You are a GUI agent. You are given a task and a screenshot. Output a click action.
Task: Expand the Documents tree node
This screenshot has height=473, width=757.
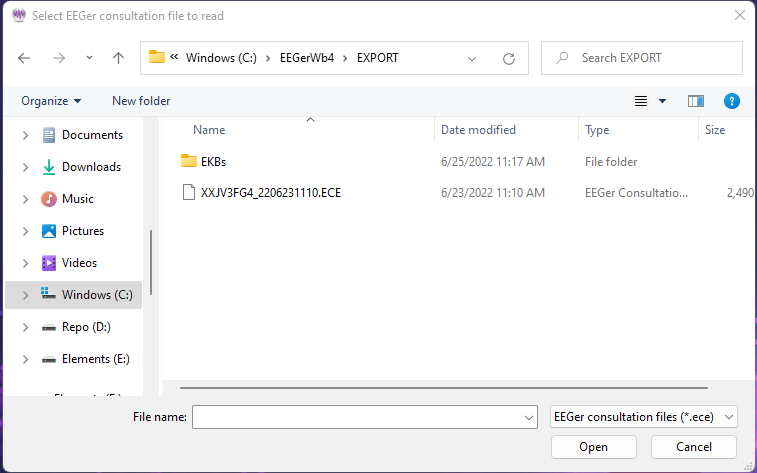pos(26,136)
